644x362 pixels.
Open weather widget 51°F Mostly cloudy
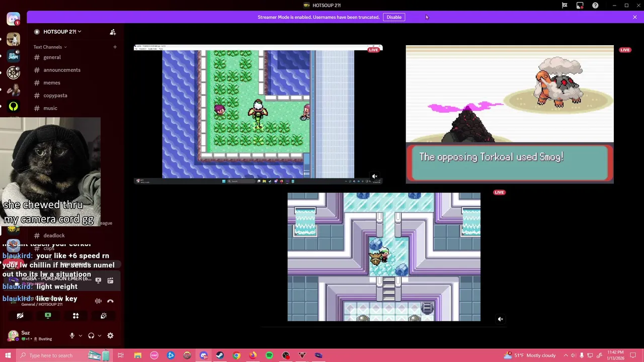coord(530,355)
